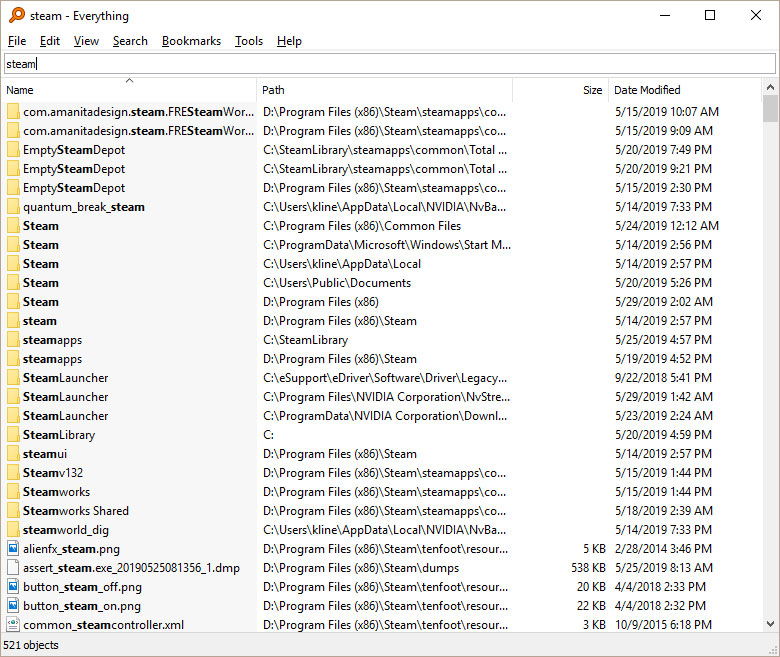This screenshot has width=780, height=657.
Task: Select image icon of alienfx_steam.png
Action: (x=13, y=549)
